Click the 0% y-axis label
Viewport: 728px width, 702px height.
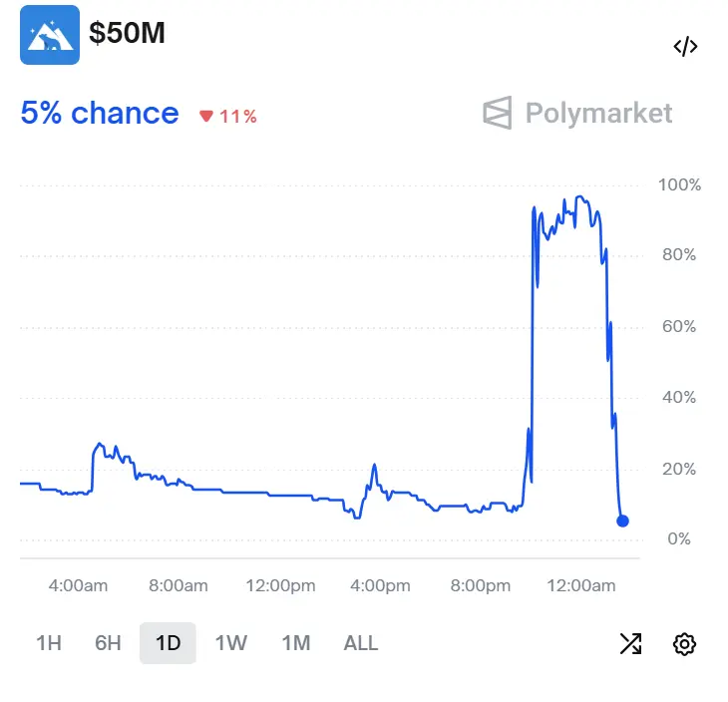coord(679,539)
